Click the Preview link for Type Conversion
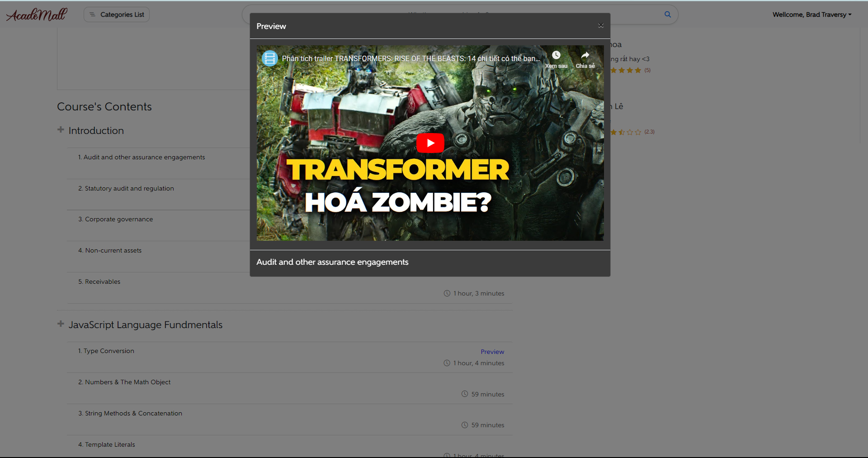Viewport: 868px width, 458px height. coord(492,352)
